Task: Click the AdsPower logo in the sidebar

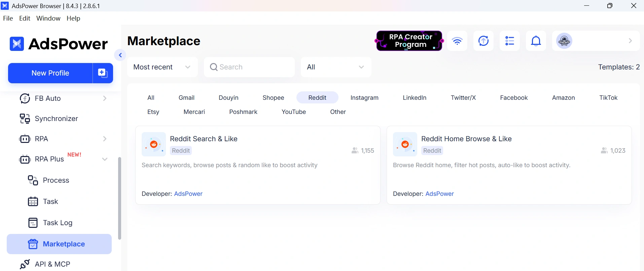Action: (x=59, y=44)
